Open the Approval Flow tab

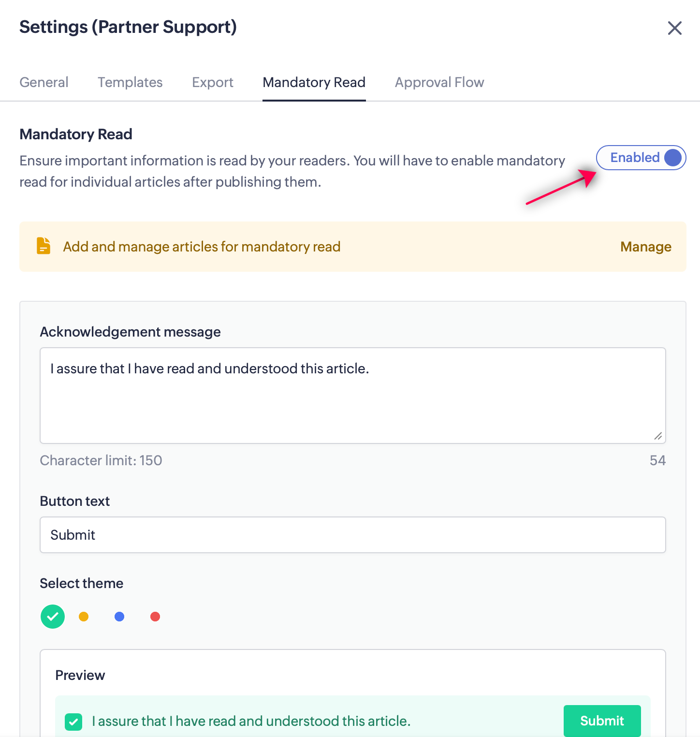pyautogui.click(x=439, y=82)
